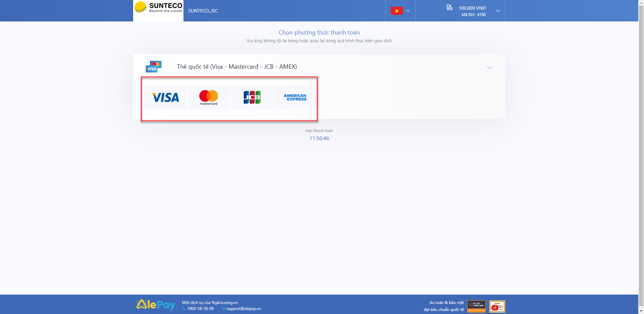Pick the JCB card payment option
644x314 pixels.
coord(252,98)
